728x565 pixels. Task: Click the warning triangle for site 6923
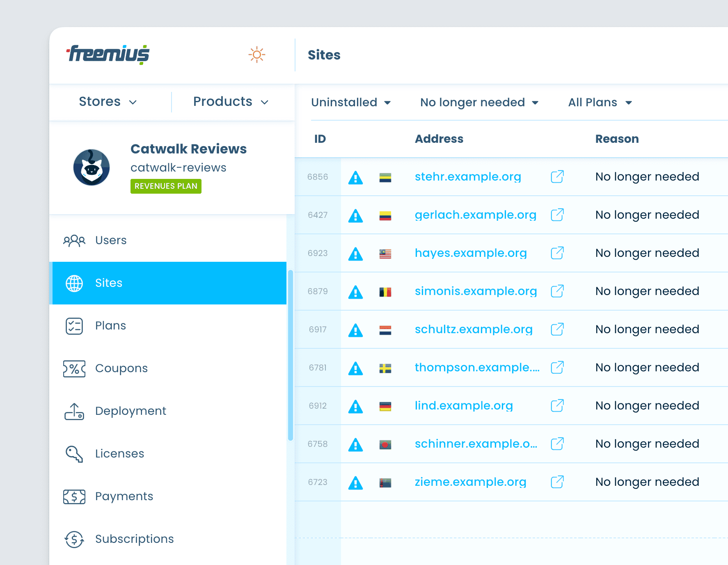pos(355,254)
